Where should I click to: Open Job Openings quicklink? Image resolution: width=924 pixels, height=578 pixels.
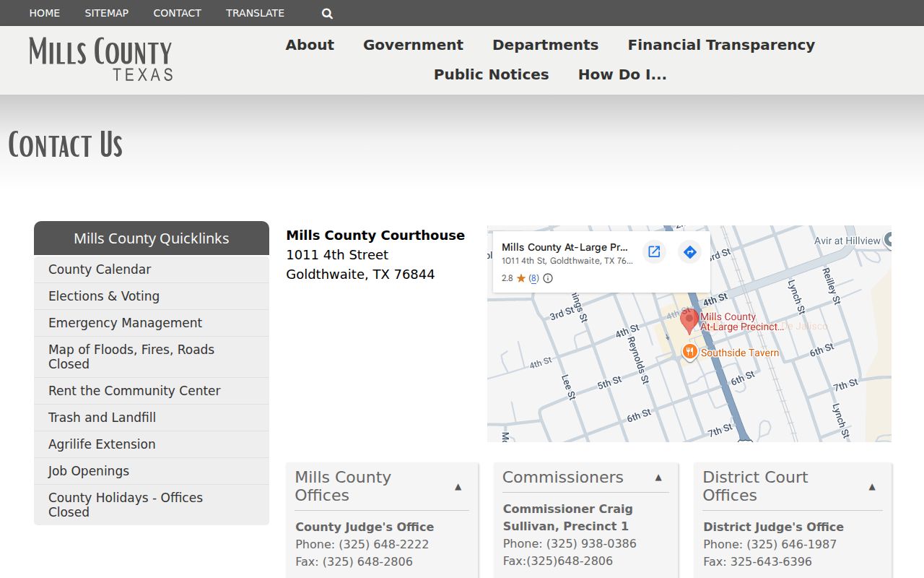pos(152,471)
